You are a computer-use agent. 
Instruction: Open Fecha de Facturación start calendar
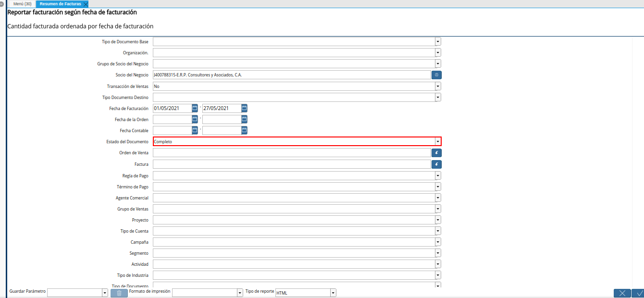point(195,108)
